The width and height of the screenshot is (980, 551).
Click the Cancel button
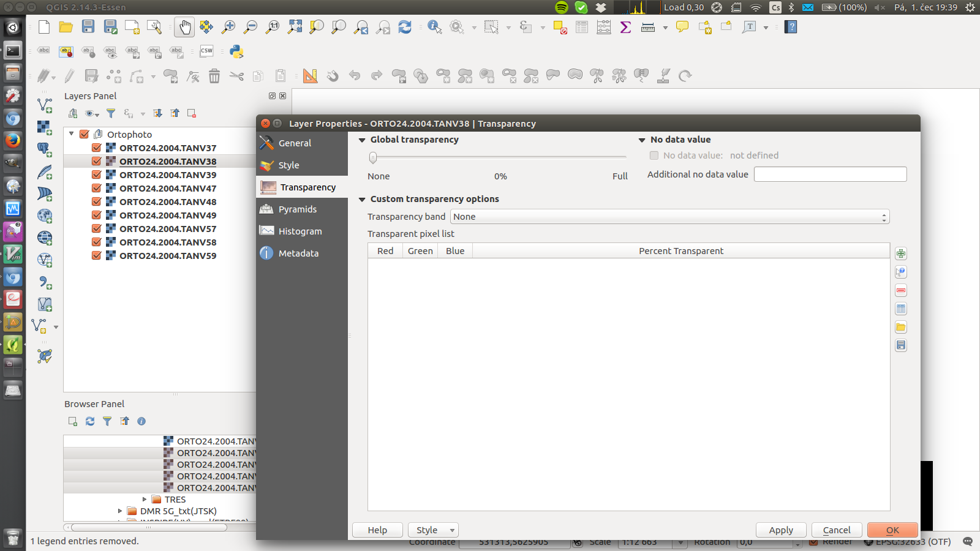[837, 530]
